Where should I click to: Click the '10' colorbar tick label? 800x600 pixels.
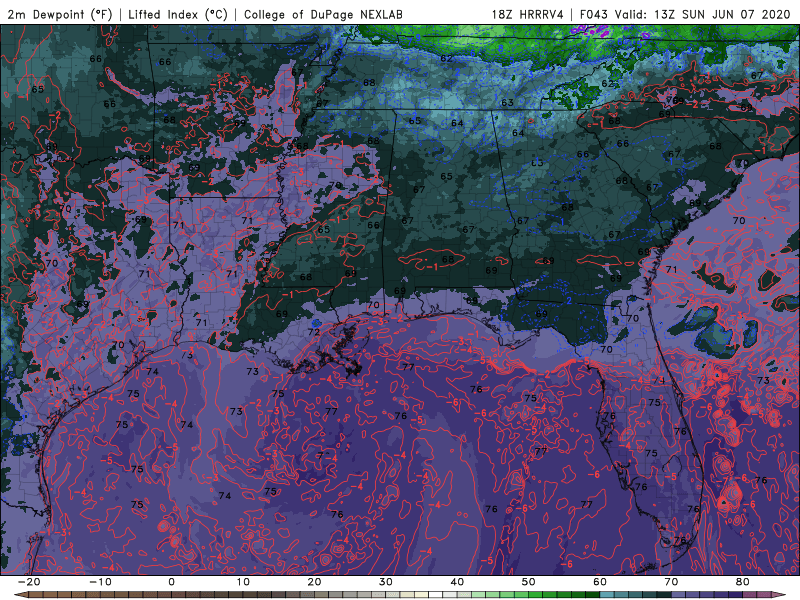point(243,582)
